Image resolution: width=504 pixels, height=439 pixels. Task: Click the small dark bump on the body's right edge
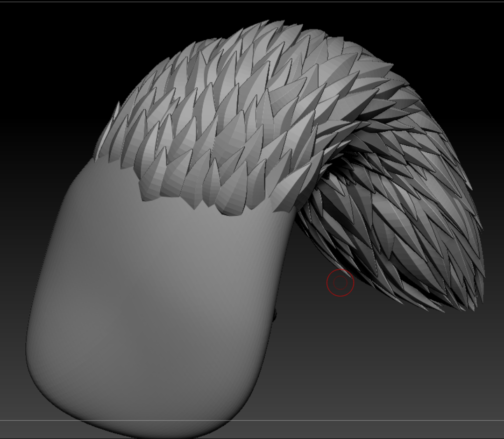pos(275,317)
